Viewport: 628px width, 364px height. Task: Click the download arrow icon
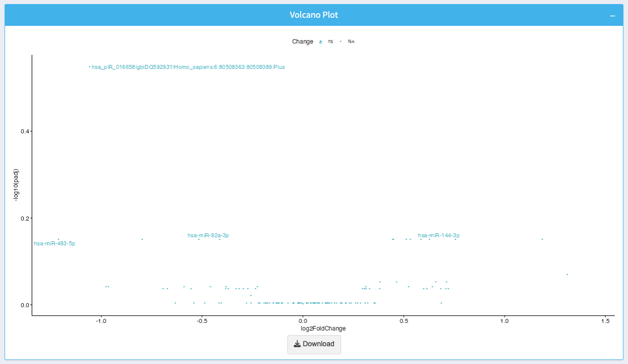[297, 344]
